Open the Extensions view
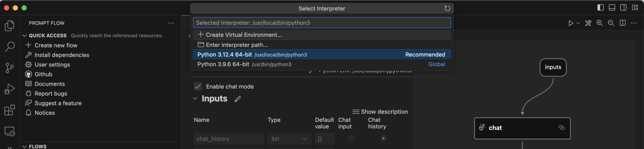 (10, 110)
